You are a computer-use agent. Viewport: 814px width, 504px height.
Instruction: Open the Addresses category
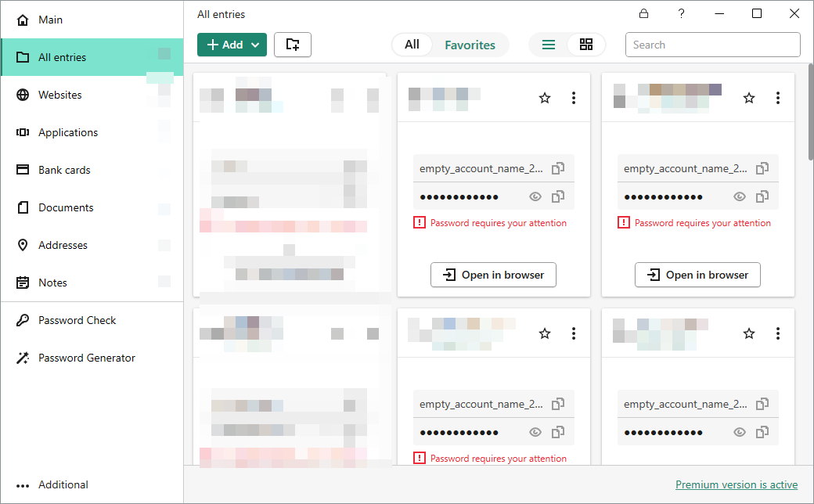coord(92,245)
